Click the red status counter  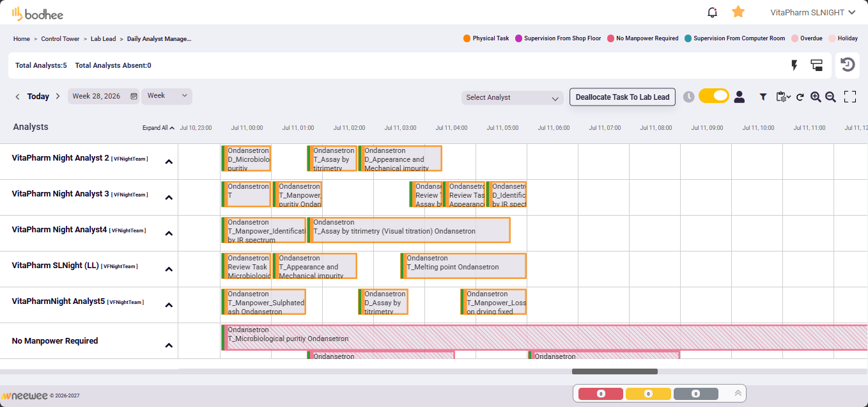click(601, 394)
